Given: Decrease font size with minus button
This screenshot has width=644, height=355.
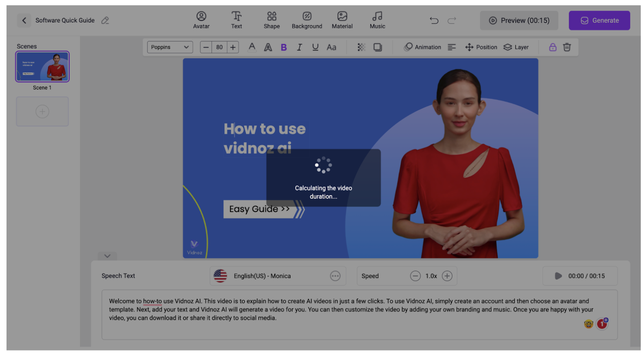Looking at the screenshot, I should click(206, 47).
